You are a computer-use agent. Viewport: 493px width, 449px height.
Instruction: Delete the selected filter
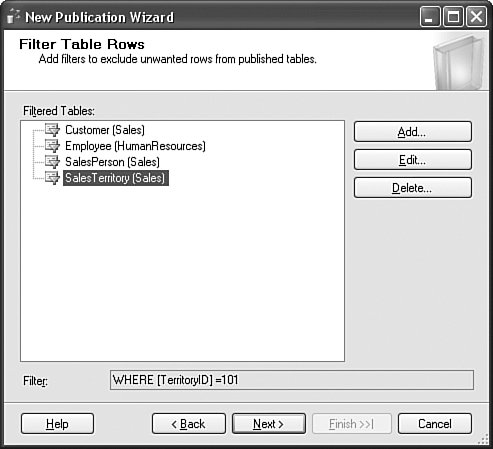tap(413, 188)
